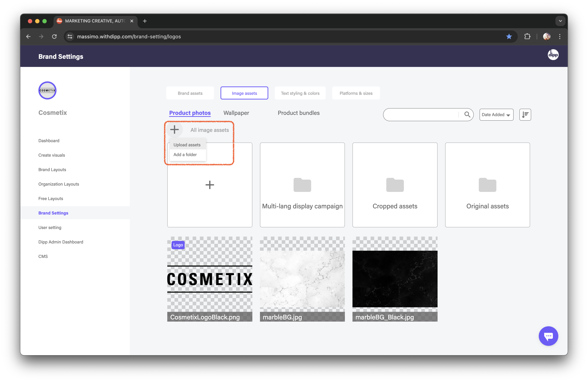
Task: Click the browser forward arrow
Action: point(41,37)
